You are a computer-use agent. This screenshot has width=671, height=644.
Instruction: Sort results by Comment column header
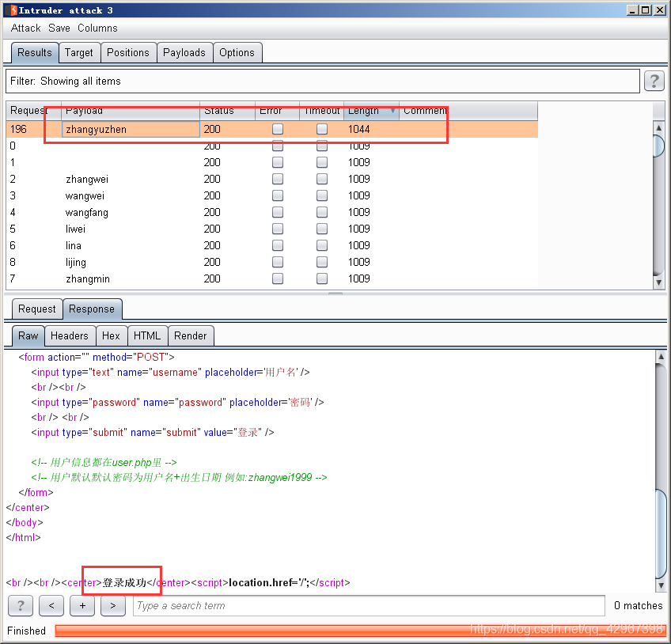(468, 111)
